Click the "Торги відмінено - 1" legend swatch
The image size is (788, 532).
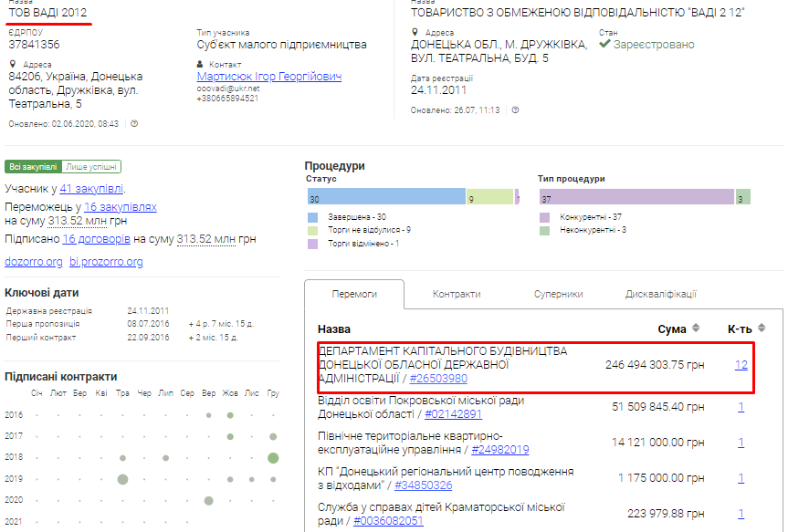pos(312,245)
